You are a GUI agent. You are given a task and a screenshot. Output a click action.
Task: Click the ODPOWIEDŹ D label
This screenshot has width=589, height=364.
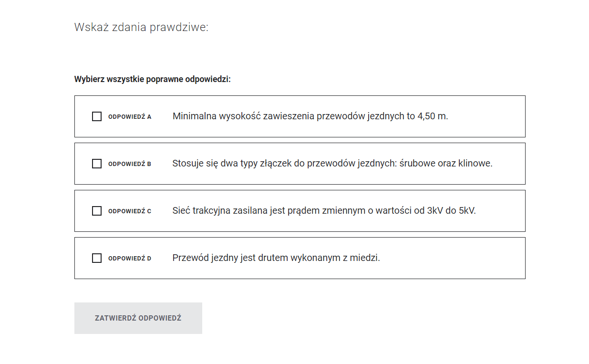(129, 258)
